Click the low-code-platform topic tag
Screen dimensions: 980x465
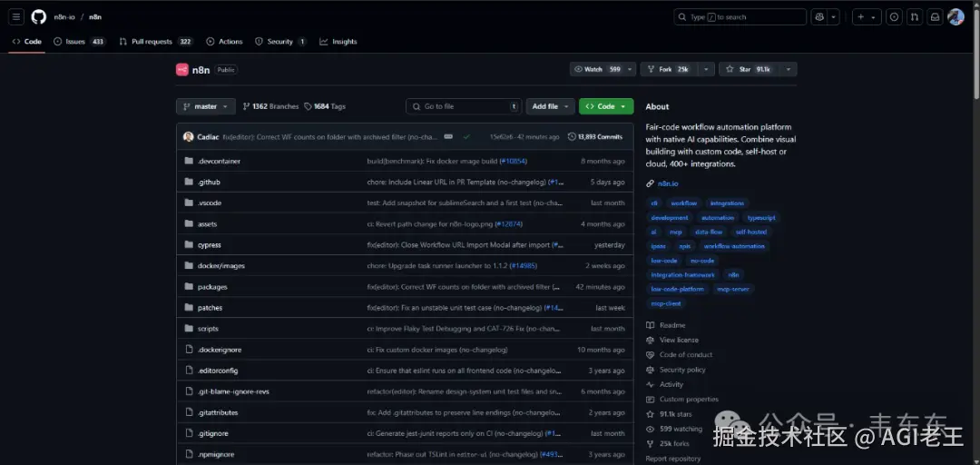click(678, 289)
